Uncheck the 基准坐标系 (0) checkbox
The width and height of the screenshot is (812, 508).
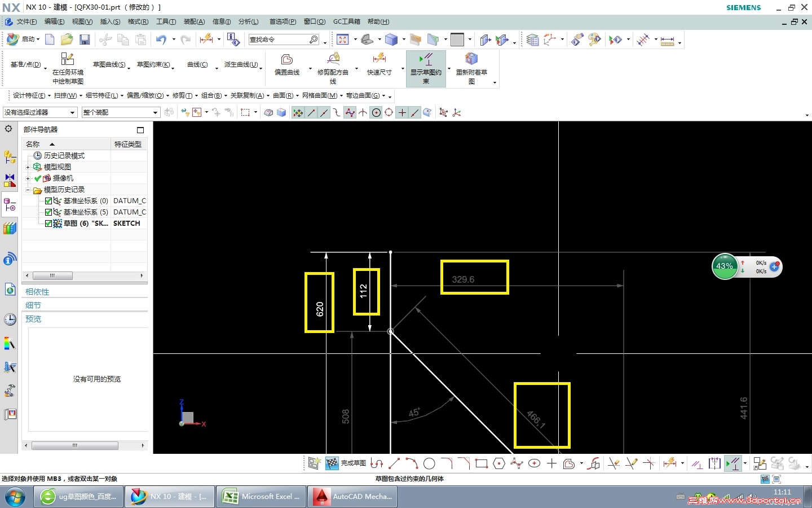click(48, 201)
